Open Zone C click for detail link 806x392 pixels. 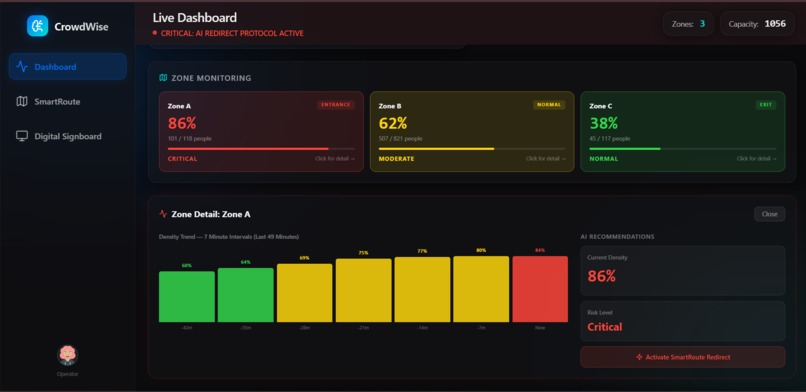click(x=757, y=159)
